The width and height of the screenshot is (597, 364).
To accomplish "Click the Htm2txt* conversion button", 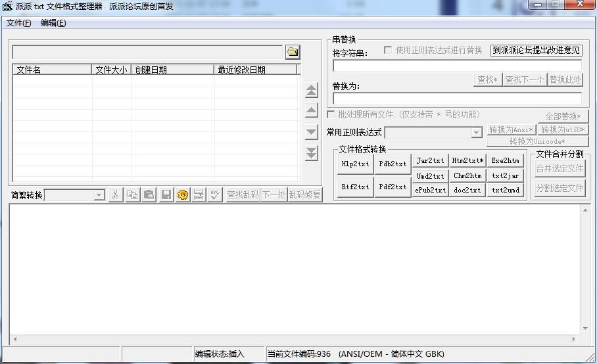I will (467, 160).
